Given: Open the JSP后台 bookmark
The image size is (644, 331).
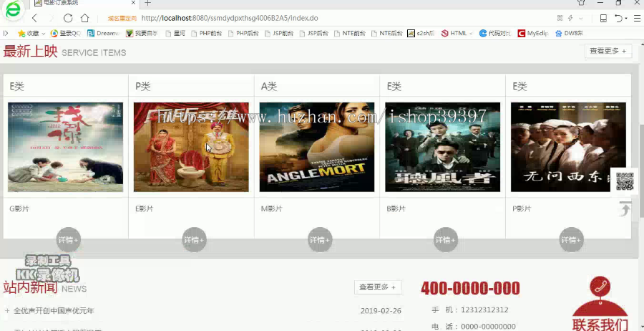Looking at the screenshot, I should [314, 33].
